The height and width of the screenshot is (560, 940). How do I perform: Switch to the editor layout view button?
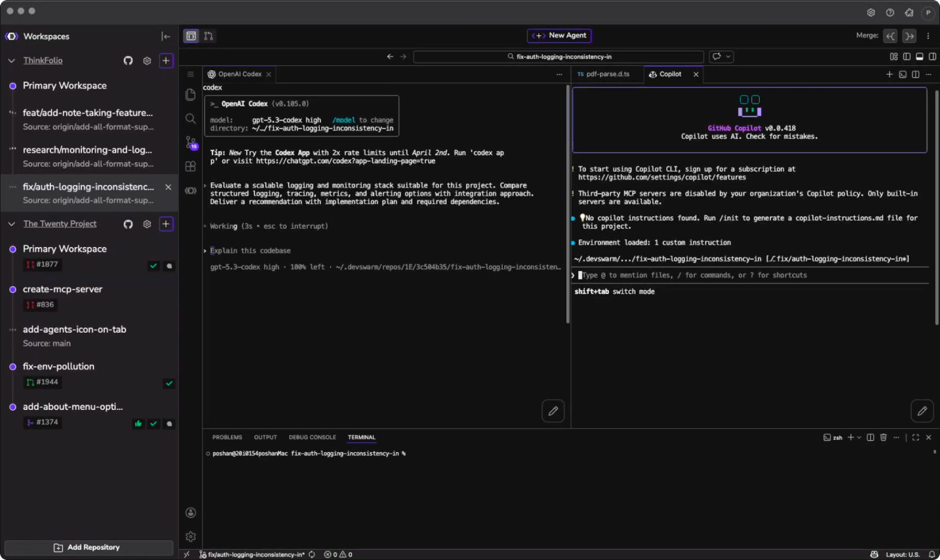coord(191,36)
